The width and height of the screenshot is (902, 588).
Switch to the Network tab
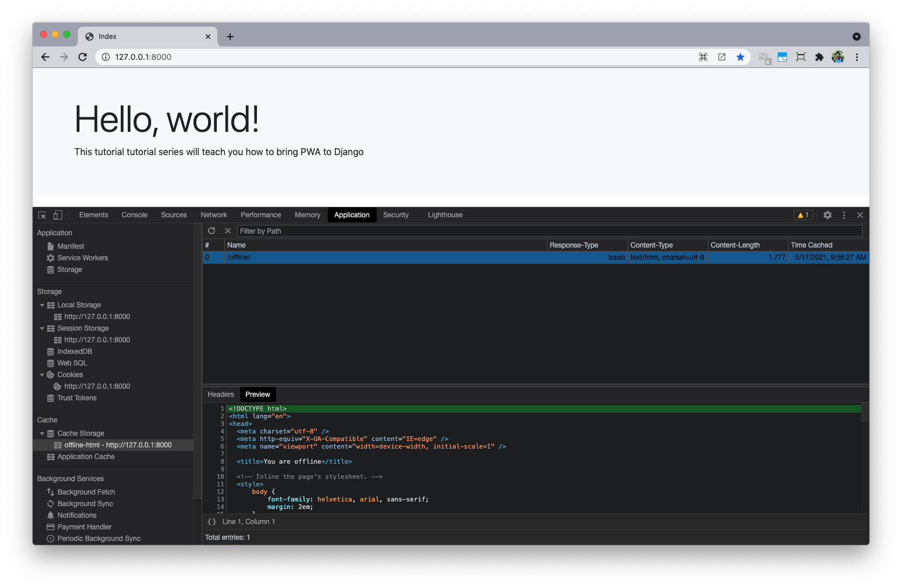(x=214, y=215)
